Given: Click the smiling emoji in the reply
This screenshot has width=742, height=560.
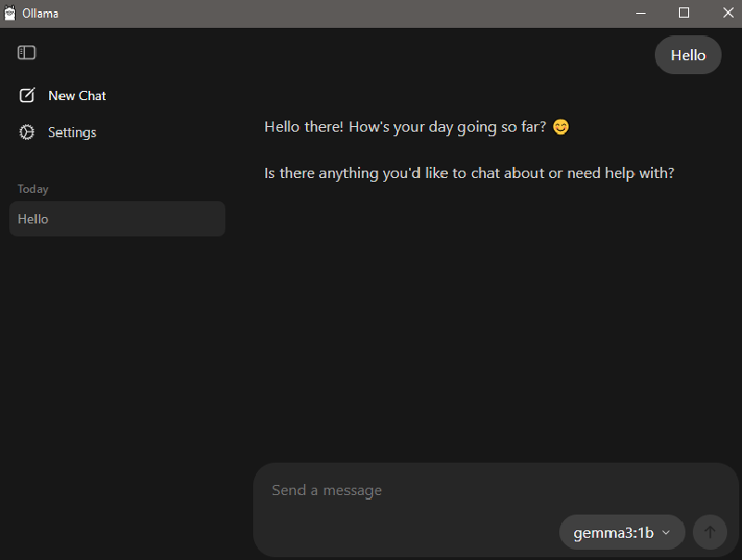Looking at the screenshot, I should coord(561,127).
